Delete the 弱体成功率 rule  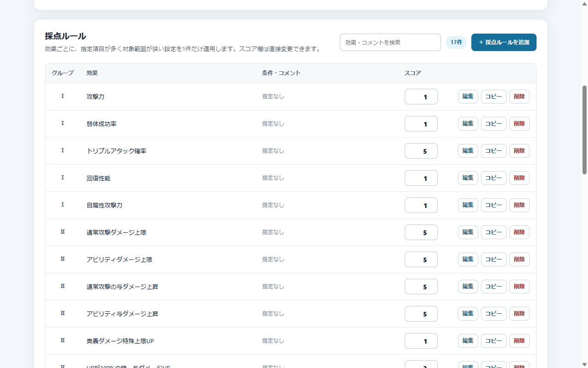(x=519, y=124)
